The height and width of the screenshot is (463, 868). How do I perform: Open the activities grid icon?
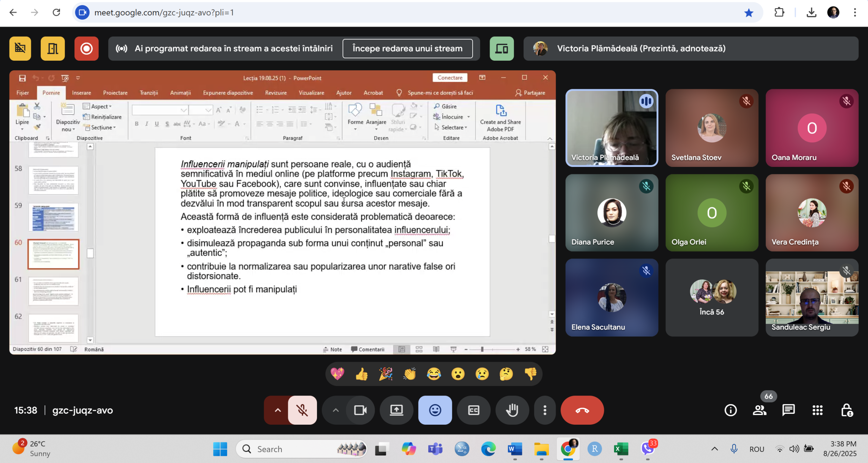tap(817, 410)
